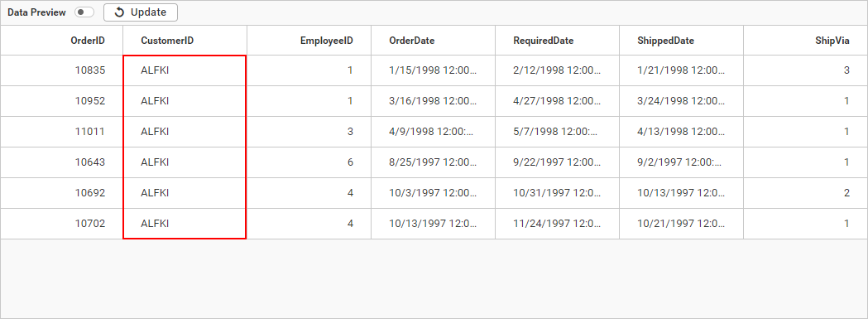The height and width of the screenshot is (319, 868).
Task: Select the ShippedDate column header
Action: pyautogui.click(x=681, y=41)
